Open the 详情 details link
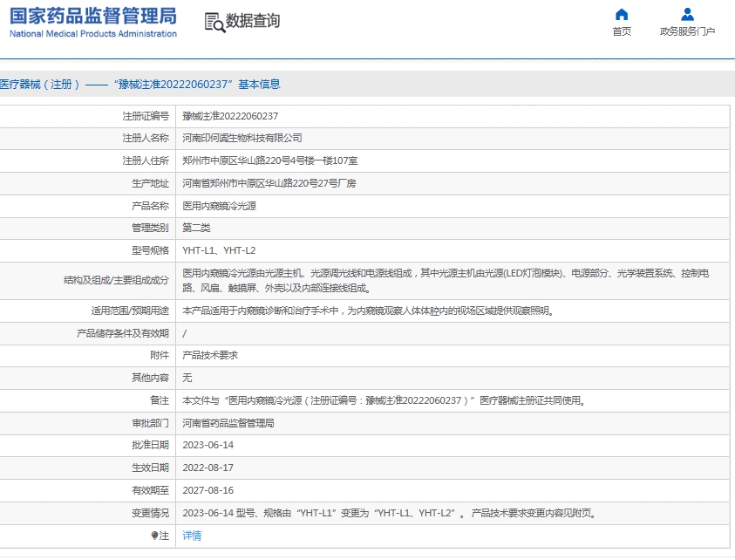This screenshot has height=560, width=735. click(192, 536)
